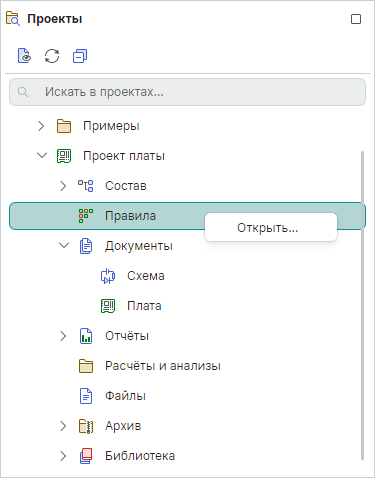This screenshot has width=375, height=478.
Task: Select the Документы label
Action: [x=139, y=246]
